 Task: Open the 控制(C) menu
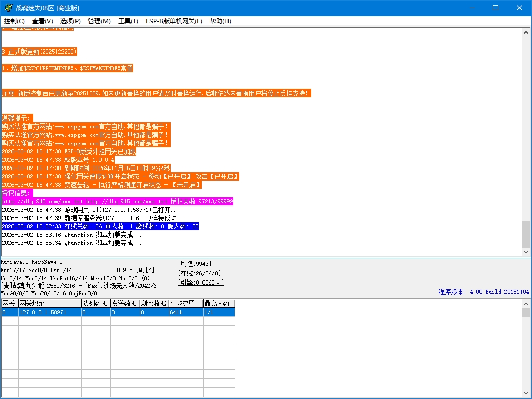15,21
